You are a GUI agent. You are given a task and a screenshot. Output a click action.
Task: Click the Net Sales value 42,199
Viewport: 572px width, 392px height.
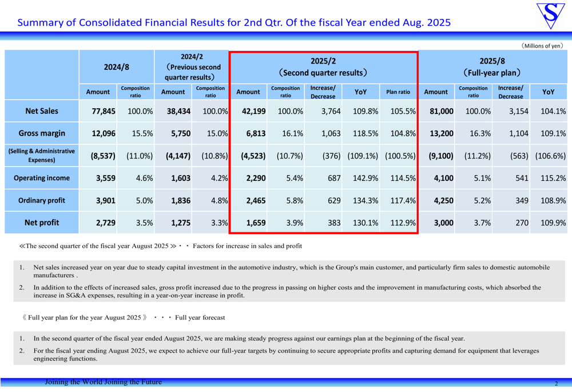click(253, 111)
